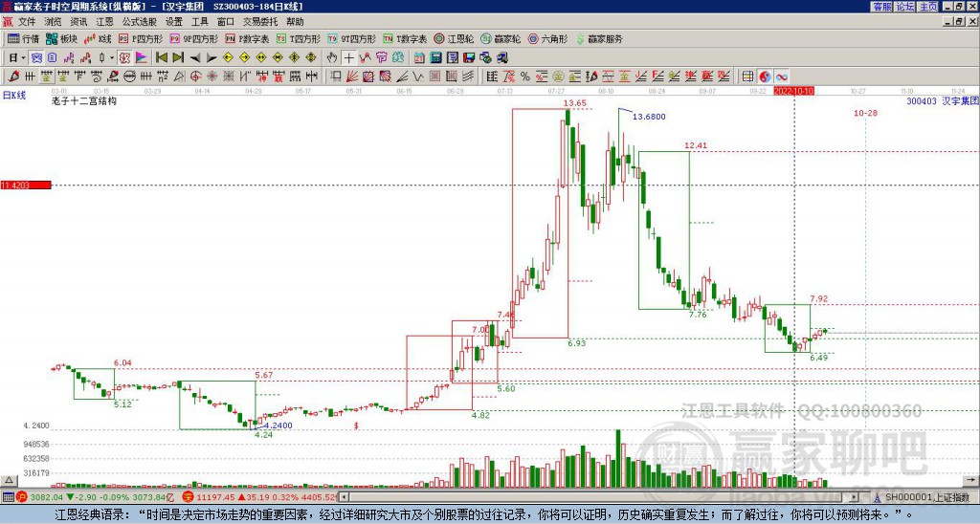The height and width of the screenshot is (524, 980).
Task: Open the calculator tool icon
Action: click(x=436, y=58)
